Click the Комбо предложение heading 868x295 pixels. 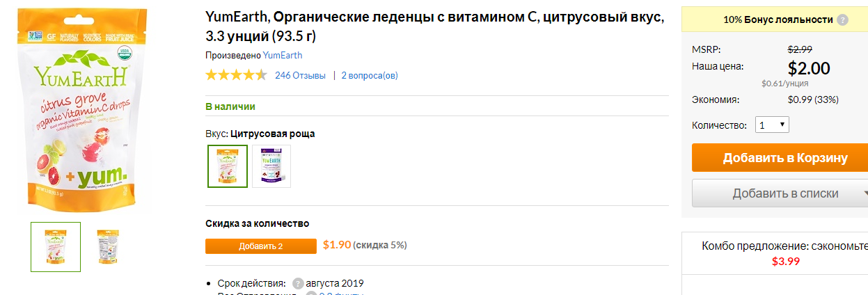tap(784, 246)
